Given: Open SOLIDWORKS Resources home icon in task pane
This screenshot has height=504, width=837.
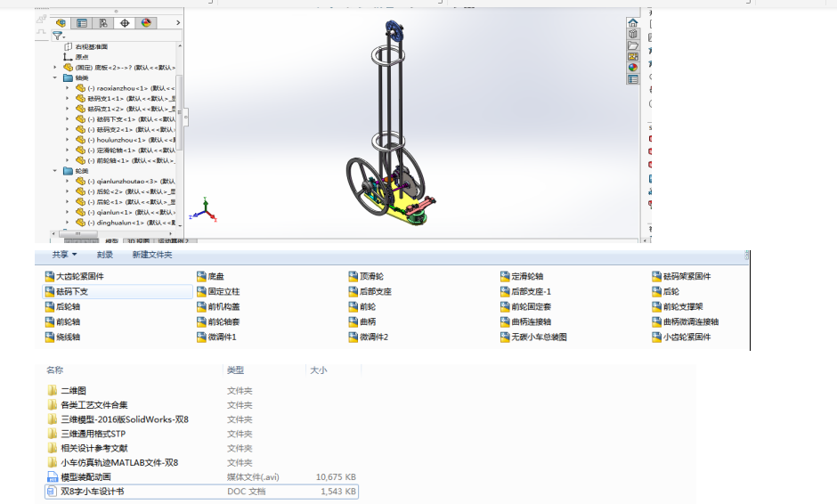Looking at the screenshot, I should pos(632,22).
